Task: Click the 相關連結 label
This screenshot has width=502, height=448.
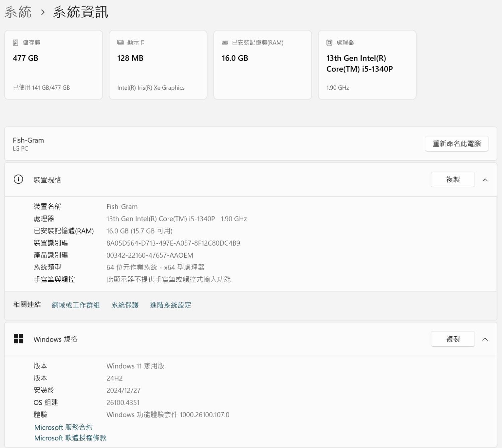Action: coord(27,304)
